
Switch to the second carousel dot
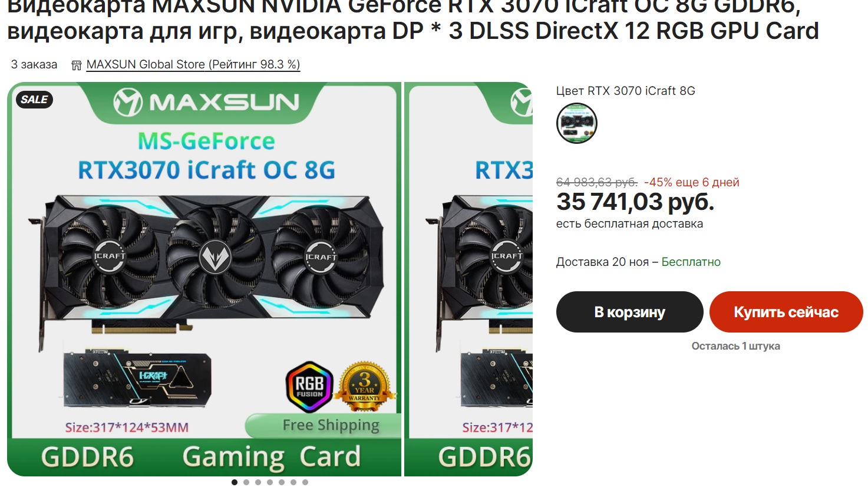point(246,482)
